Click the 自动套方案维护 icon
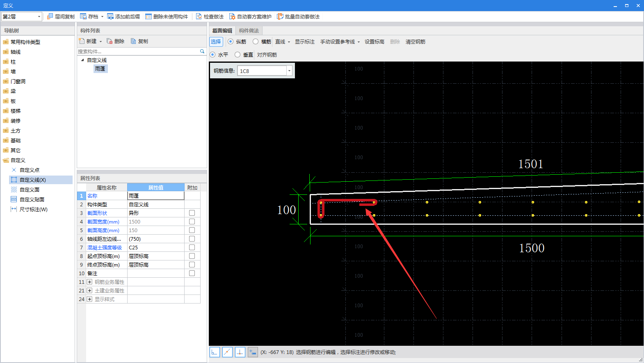The image size is (644, 363). pyautogui.click(x=232, y=16)
